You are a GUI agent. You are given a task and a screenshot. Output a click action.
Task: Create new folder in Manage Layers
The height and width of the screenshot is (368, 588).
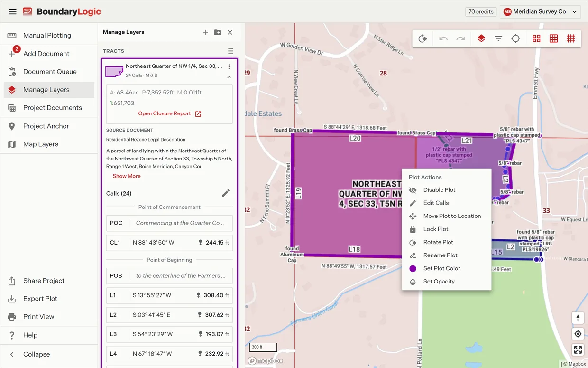click(218, 32)
